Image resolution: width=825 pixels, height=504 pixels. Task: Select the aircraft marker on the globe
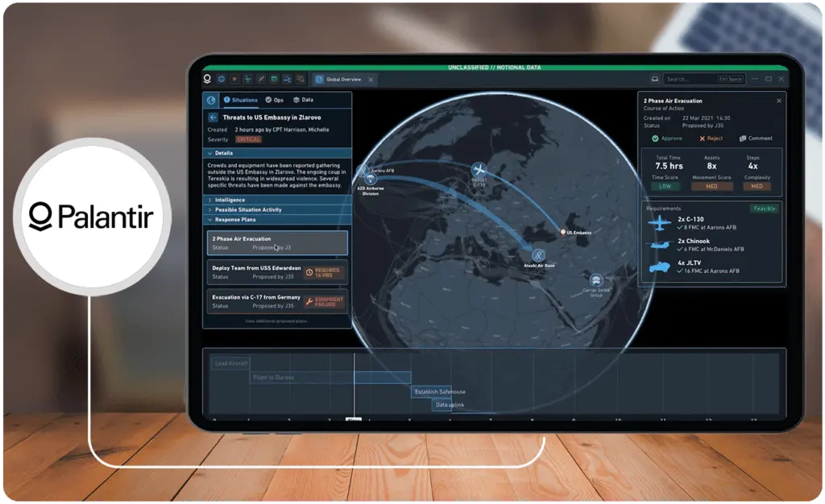479,170
